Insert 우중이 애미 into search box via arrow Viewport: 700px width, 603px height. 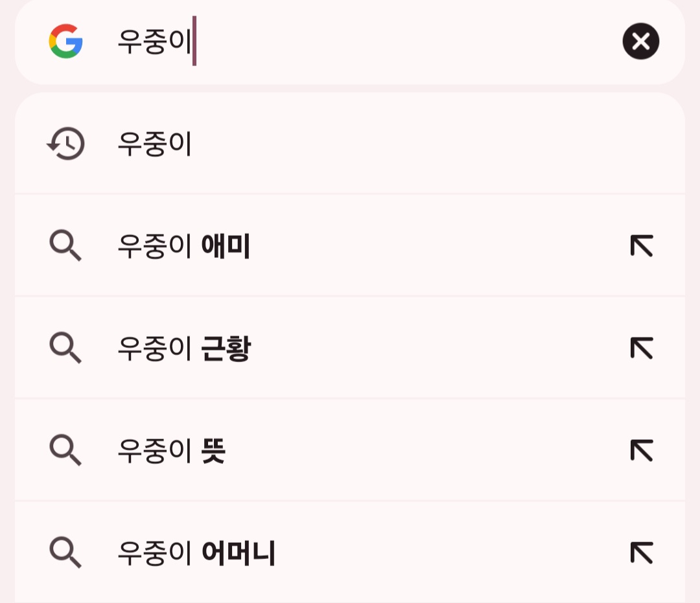[641, 246]
